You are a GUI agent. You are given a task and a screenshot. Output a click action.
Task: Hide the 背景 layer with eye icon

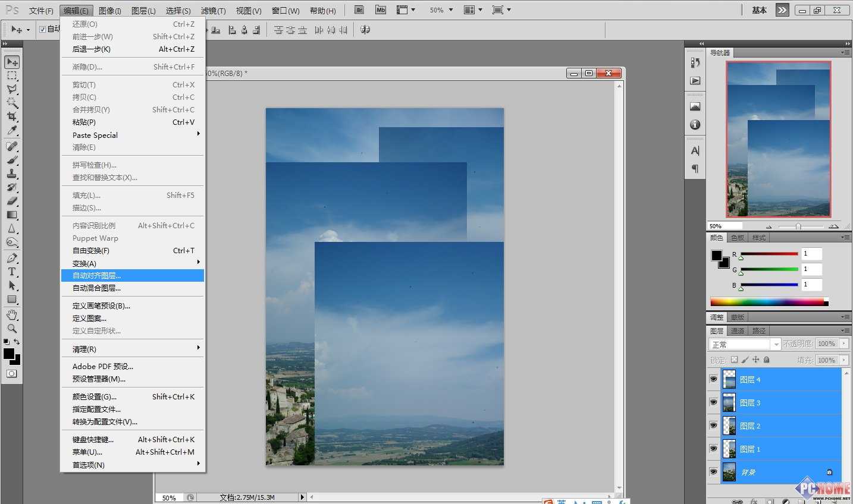(x=713, y=472)
